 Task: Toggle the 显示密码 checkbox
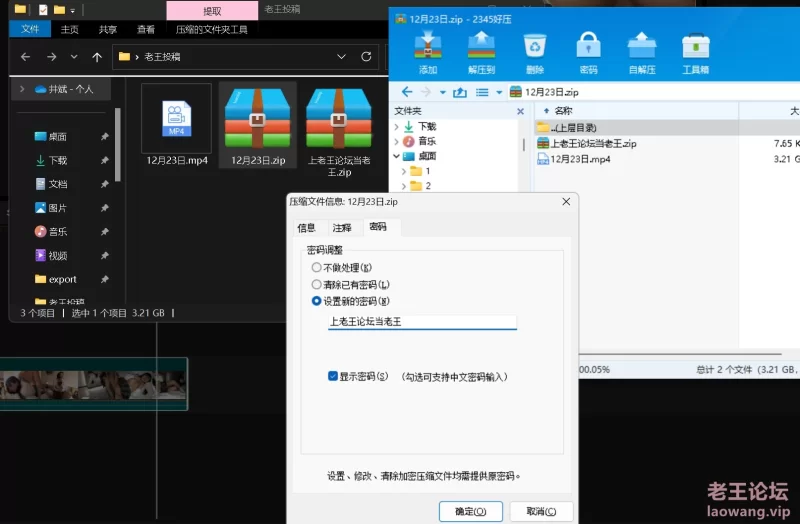click(x=333, y=376)
